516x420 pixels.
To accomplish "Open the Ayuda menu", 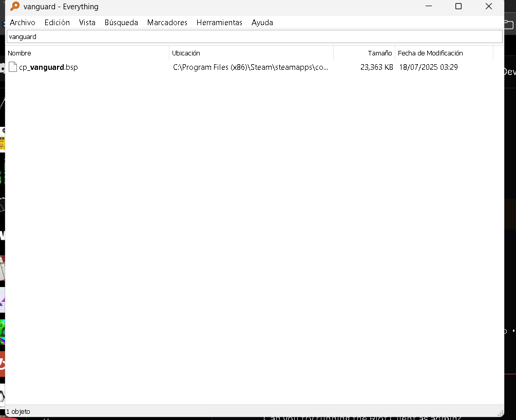I will pyautogui.click(x=262, y=23).
